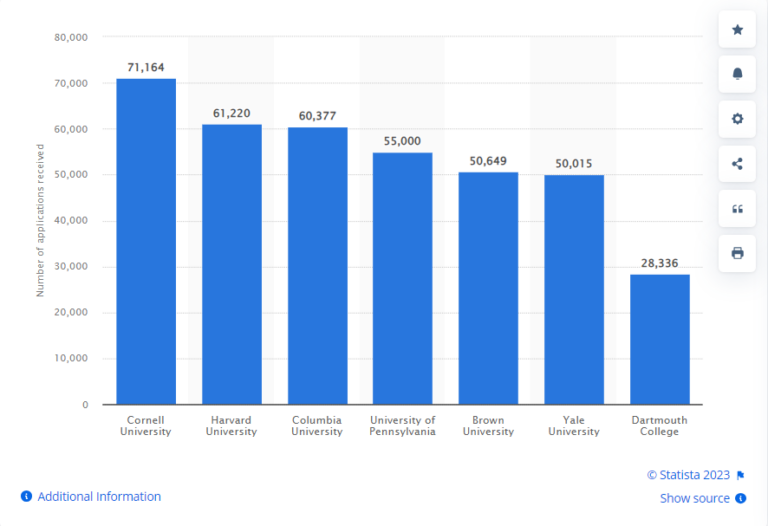Click the 28,336 value label

tap(660, 263)
